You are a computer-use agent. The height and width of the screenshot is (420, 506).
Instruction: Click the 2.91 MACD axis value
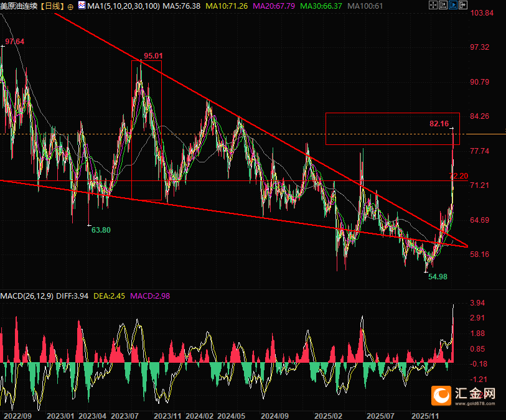click(x=477, y=318)
